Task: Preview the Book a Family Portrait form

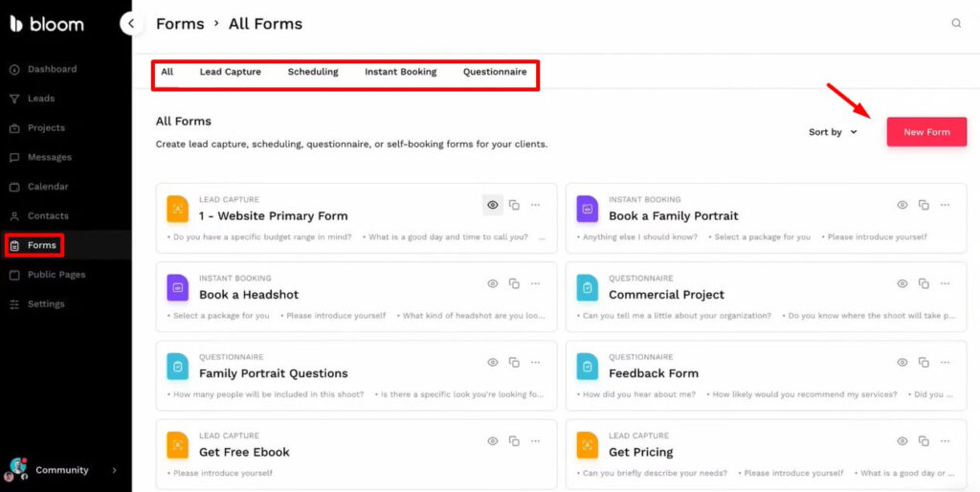Action: click(x=902, y=205)
